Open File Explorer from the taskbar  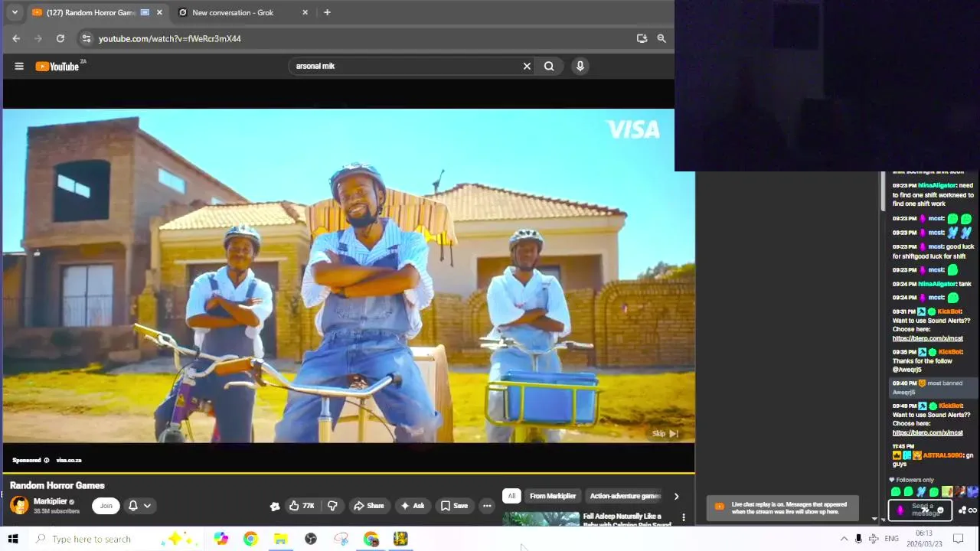[x=280, y=539]
